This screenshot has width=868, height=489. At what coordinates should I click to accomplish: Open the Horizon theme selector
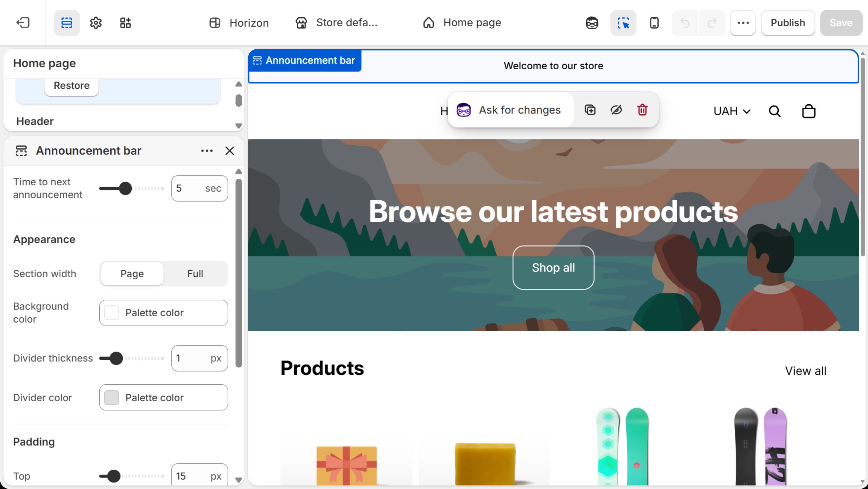(239, 23)
